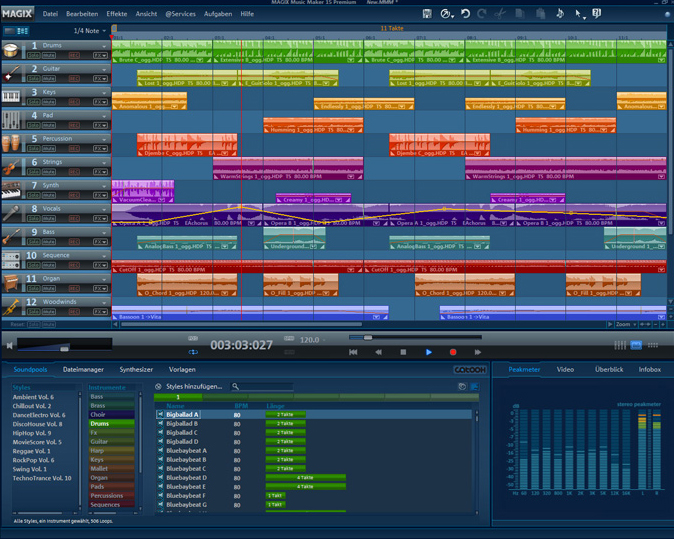Arm recording on the Bass track
The height and width of the screenshot is (539, 674).
tap(74, 242)
